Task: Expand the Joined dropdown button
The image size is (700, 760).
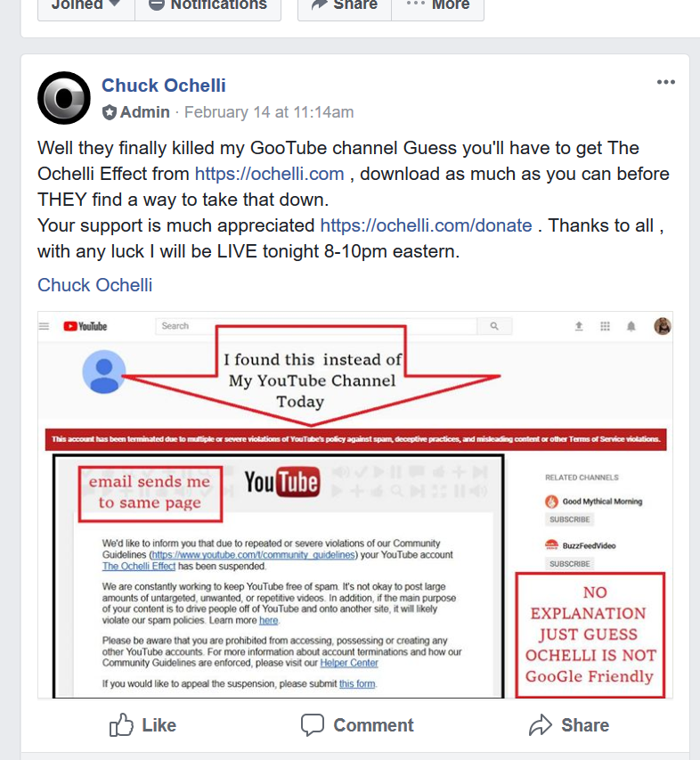Action: coord(86,6)
